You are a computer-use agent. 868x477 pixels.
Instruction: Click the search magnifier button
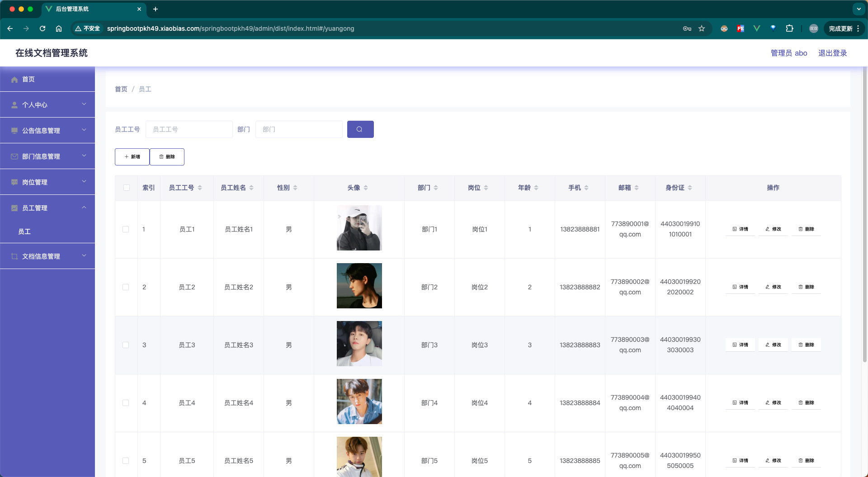pos(360,129)
